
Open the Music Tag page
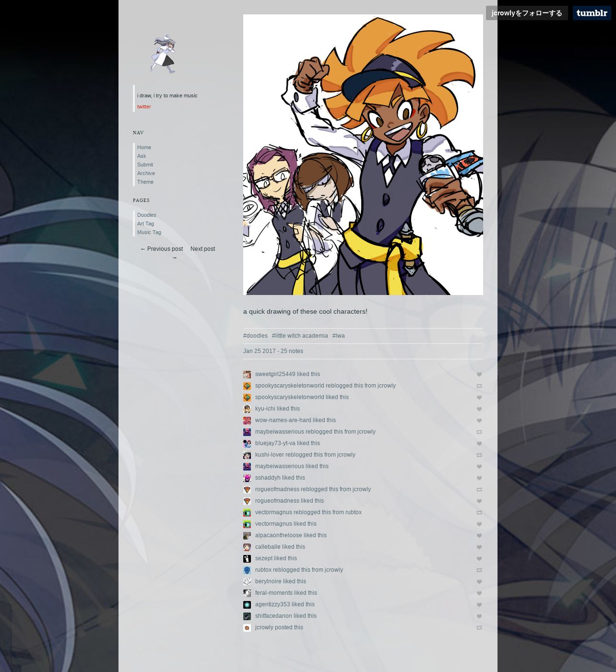click(149, 232)
